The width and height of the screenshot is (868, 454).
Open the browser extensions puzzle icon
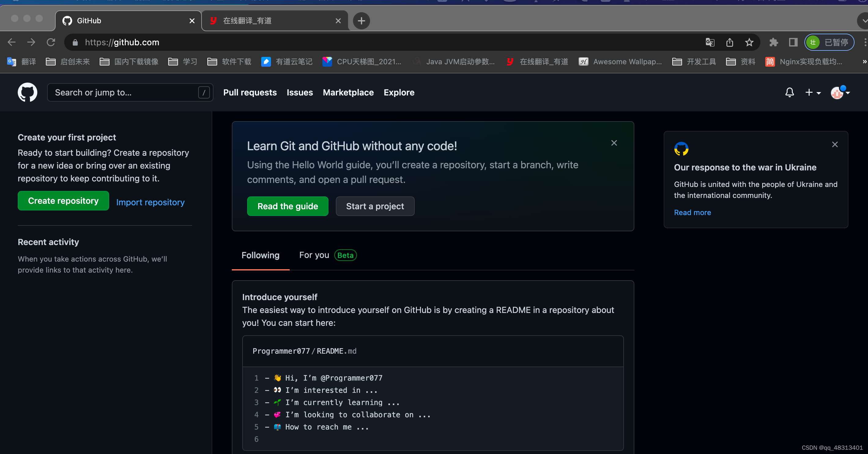click(x=773, y=42)
